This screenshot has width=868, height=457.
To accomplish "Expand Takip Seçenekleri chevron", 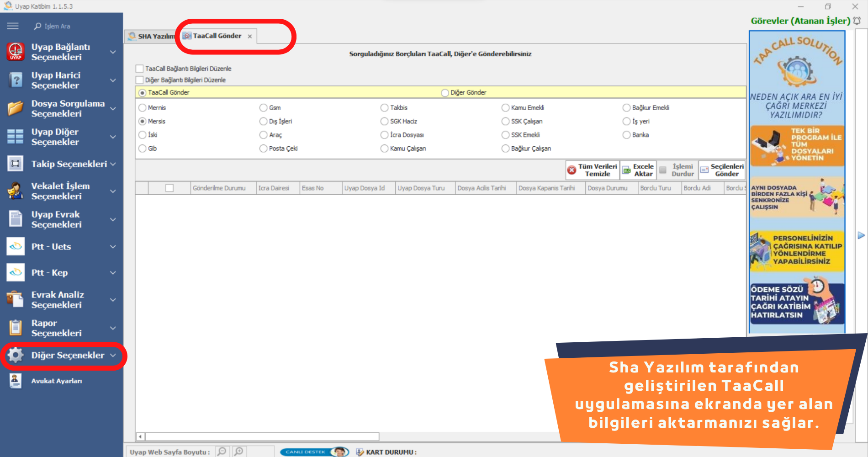I will (113, 164).
